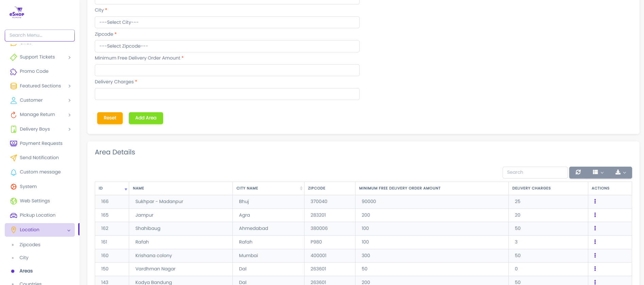Open the Select Zipcode dropdown
The height and width of the screenshot is (285, 644).
pyautogui.click(x=227, y=46)
